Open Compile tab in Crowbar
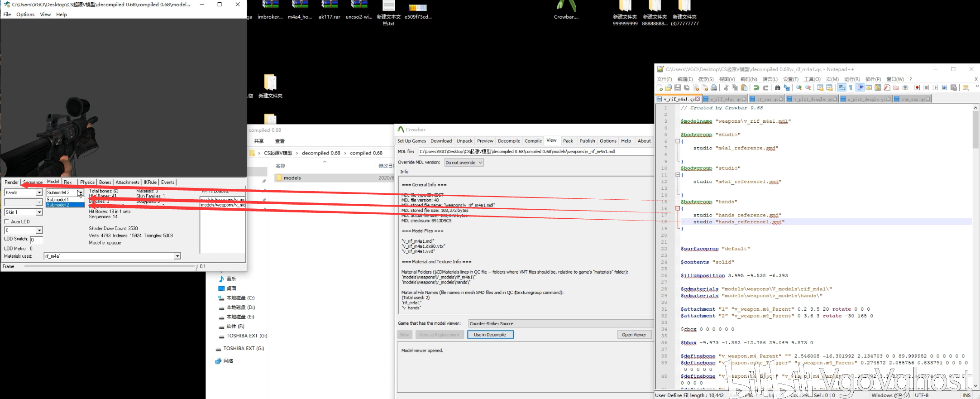Image resolution: width=980 pixels, height=399 pixels. point(533,141)
